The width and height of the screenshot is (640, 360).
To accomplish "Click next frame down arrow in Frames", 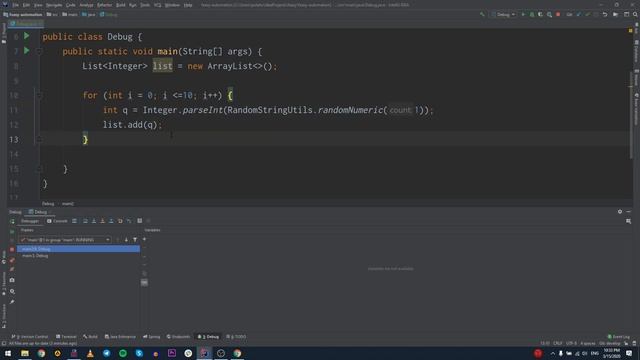I will [x=126, y=240].
